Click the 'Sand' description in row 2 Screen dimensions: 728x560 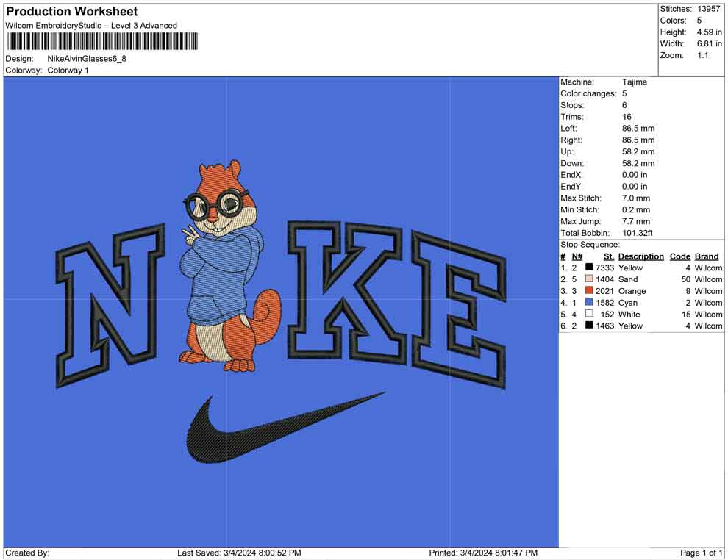point(628,279)
